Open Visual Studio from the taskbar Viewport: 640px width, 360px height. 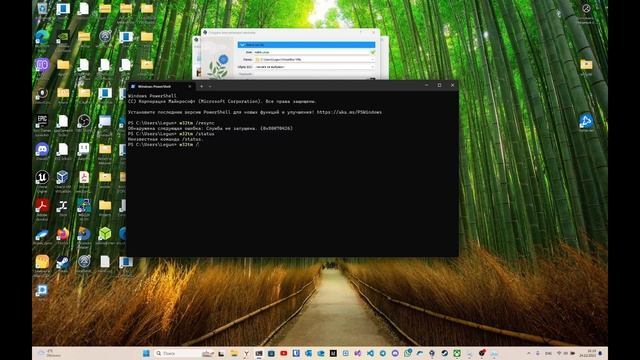pyautogui.click(x=358, y=353)
